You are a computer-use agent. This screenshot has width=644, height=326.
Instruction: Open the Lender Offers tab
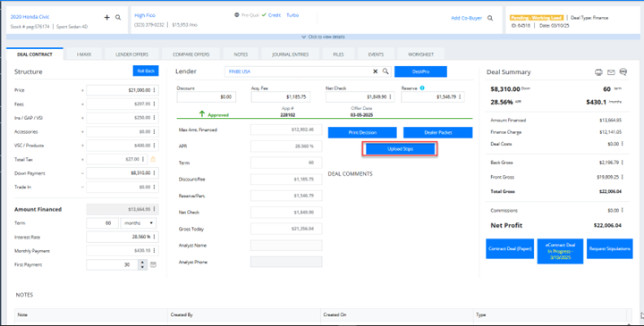click(131, 54)
